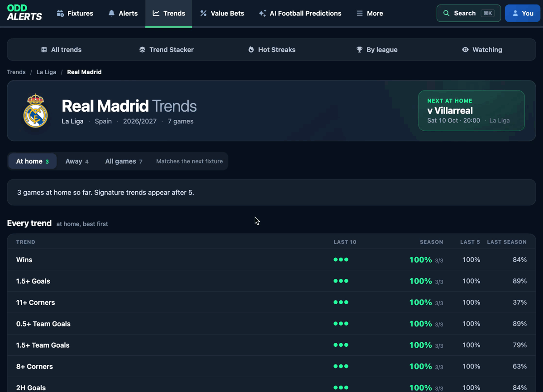Screen dimensions: 543x392
Task: Click the TREND column header
Action: 26,242
